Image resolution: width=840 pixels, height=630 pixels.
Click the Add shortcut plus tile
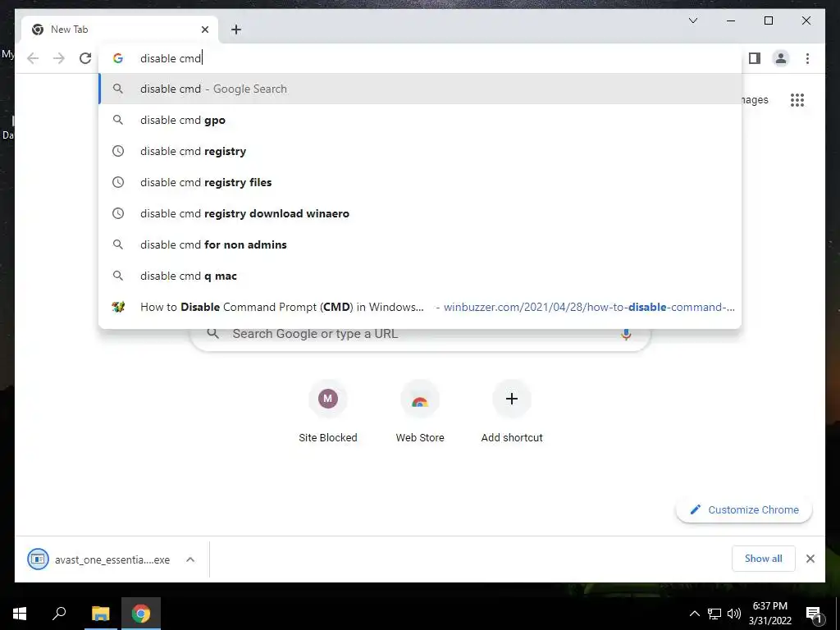[x=512, y=412]
